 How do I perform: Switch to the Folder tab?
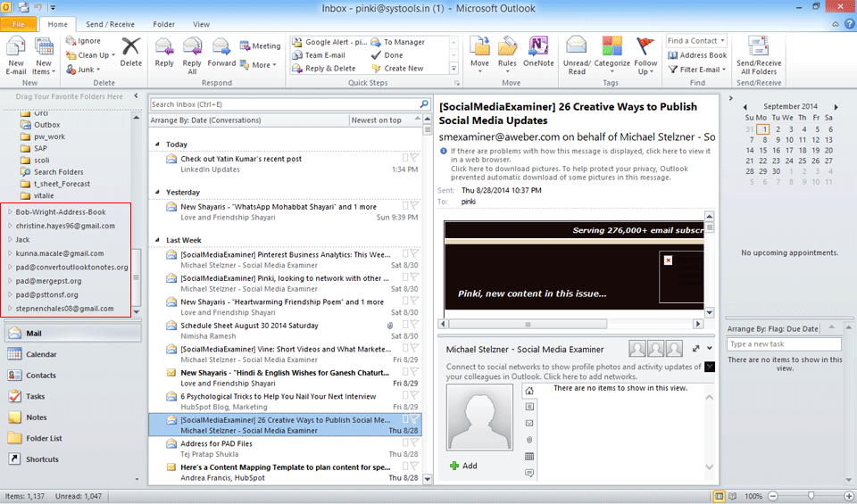[164, 24]
